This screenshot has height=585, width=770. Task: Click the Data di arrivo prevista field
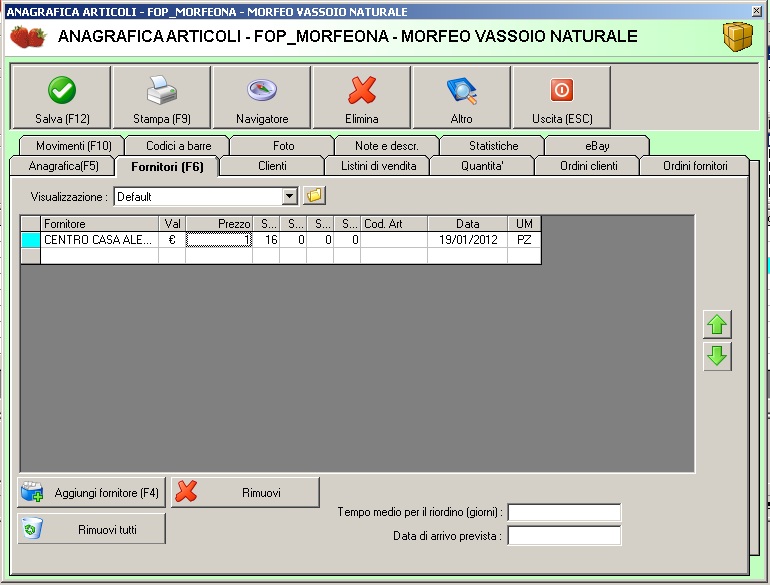[564, 535]
